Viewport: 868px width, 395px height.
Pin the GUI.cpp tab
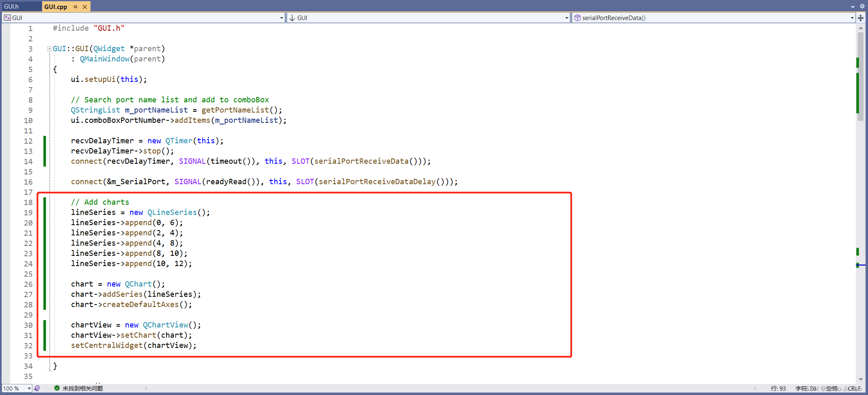point(75,7)
